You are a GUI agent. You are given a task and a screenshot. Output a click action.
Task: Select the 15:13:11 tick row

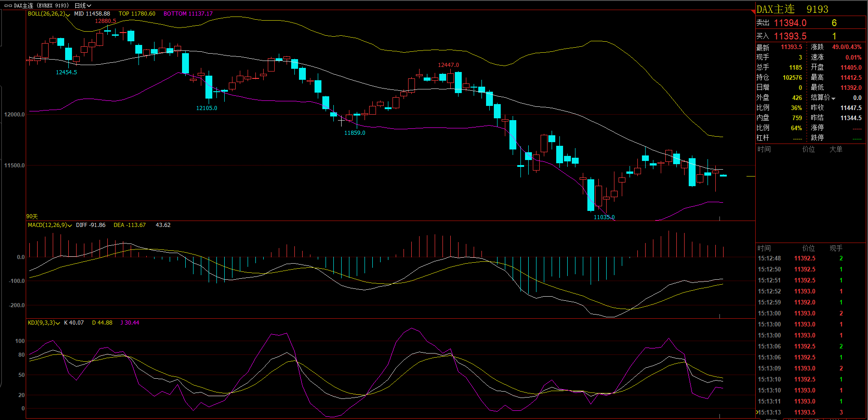click(810, 402)
